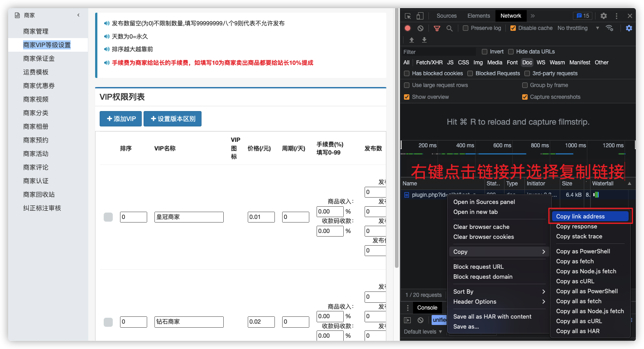
Task: Open DevTools three-dot customize menu
Action: point(616,16)
